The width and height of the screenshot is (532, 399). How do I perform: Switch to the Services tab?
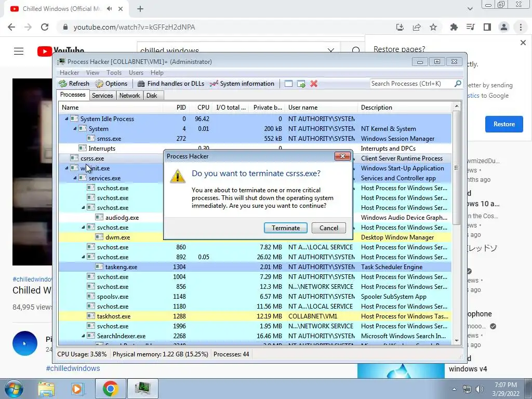tap(102, 96)
